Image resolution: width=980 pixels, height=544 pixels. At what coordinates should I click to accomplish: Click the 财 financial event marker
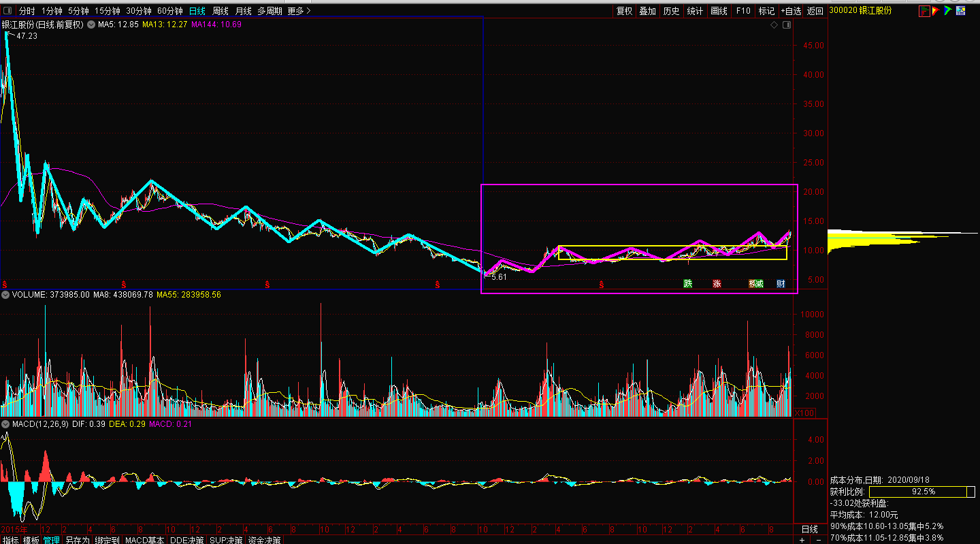781,283
